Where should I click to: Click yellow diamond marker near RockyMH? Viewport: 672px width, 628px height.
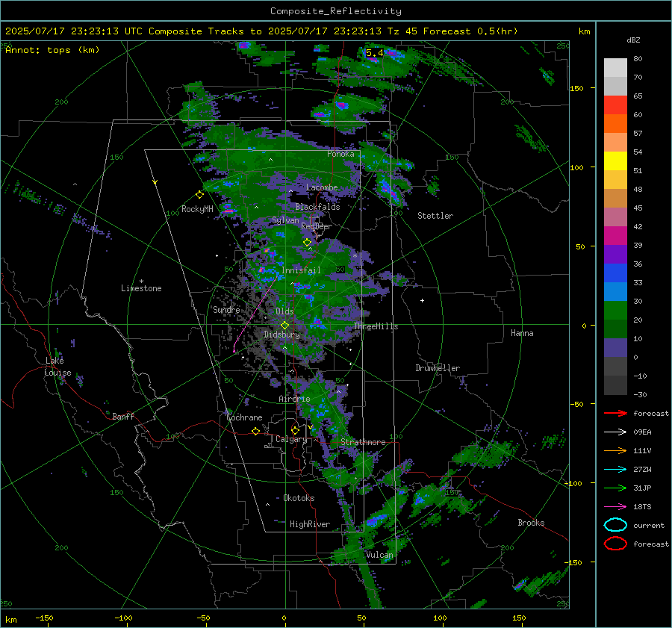point(199,195)
